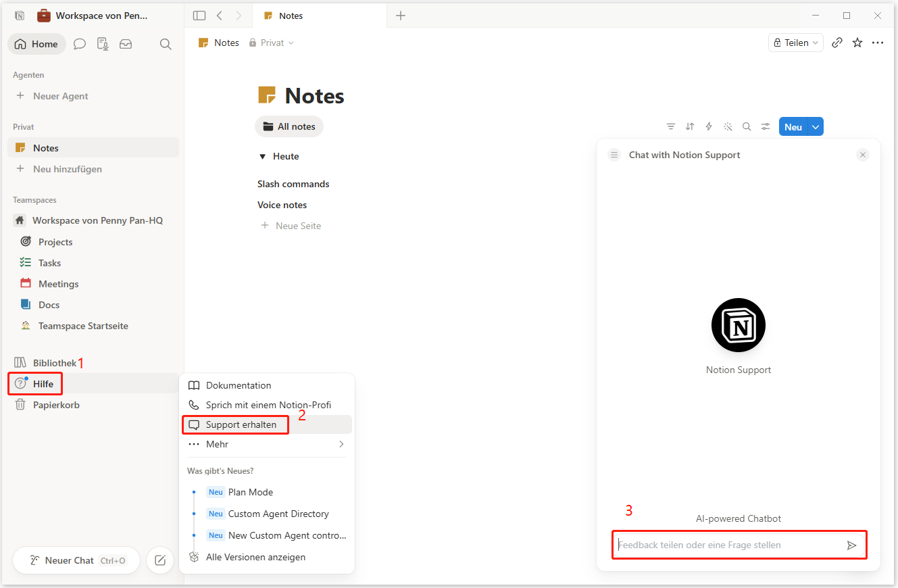Choose 'Support erhalten' in the help menu
The width and height of the screenshot is (898, 588).
[x=267, y=424]
